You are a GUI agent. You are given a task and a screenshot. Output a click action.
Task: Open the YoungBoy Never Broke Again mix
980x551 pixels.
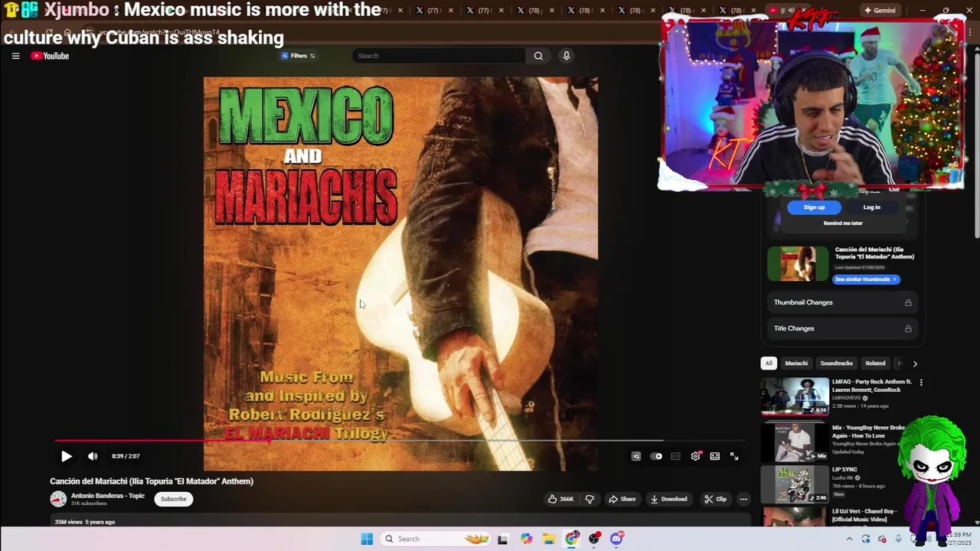click(795, 442)
